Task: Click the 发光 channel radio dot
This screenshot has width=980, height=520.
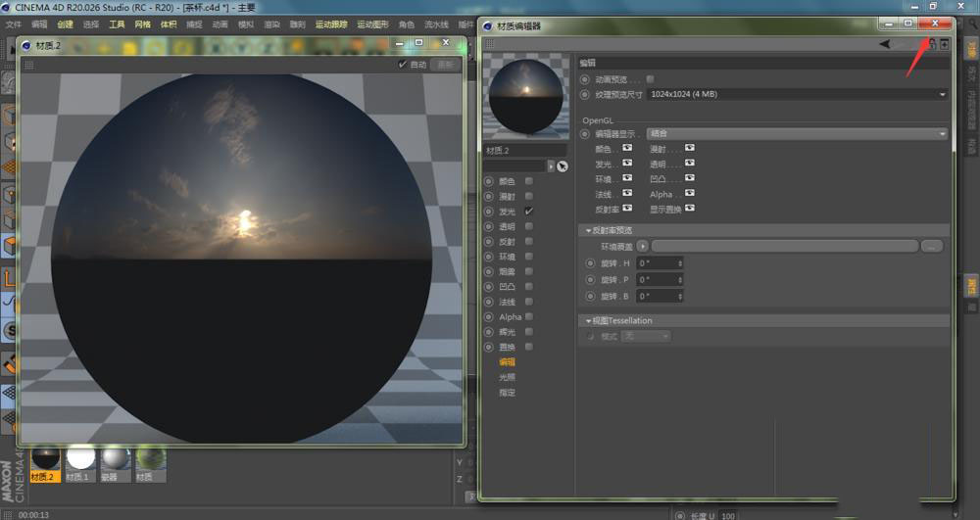Action: (489, 211)
